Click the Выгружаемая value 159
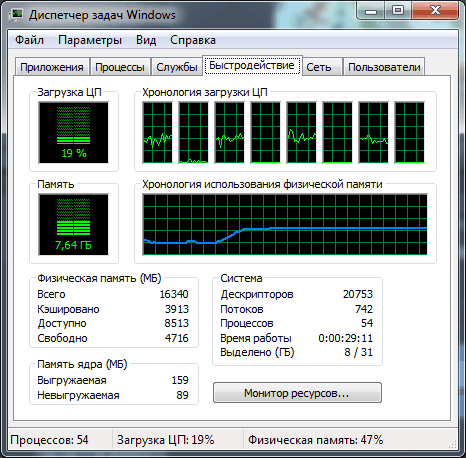Viewport: 466px width, 458px height. [x=180, y=380]
